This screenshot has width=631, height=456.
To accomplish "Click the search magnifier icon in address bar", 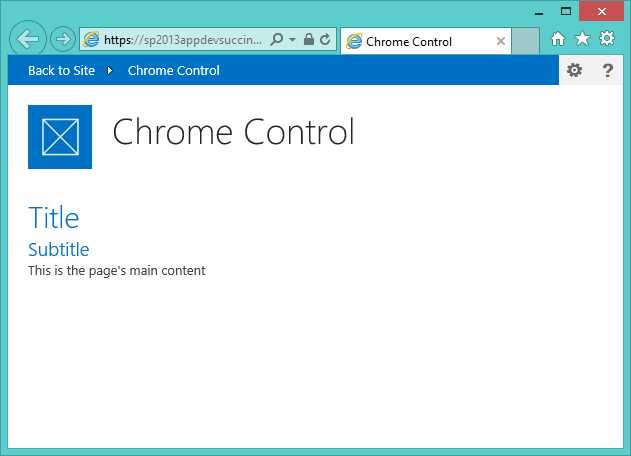I will (x=276, y=39).
